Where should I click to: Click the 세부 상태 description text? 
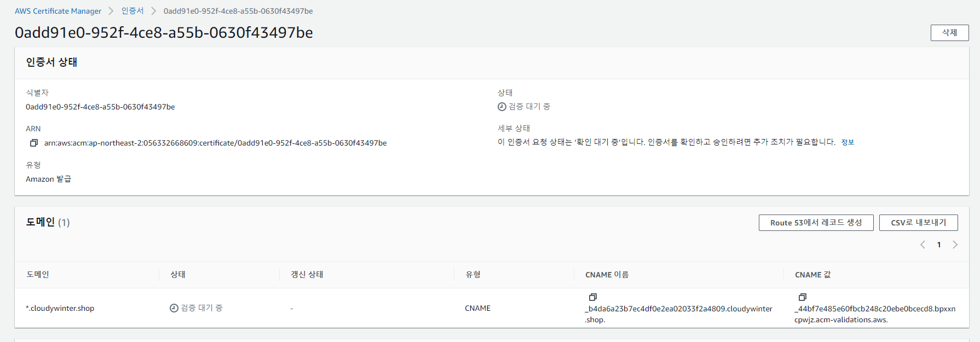[x=666, y=142]
